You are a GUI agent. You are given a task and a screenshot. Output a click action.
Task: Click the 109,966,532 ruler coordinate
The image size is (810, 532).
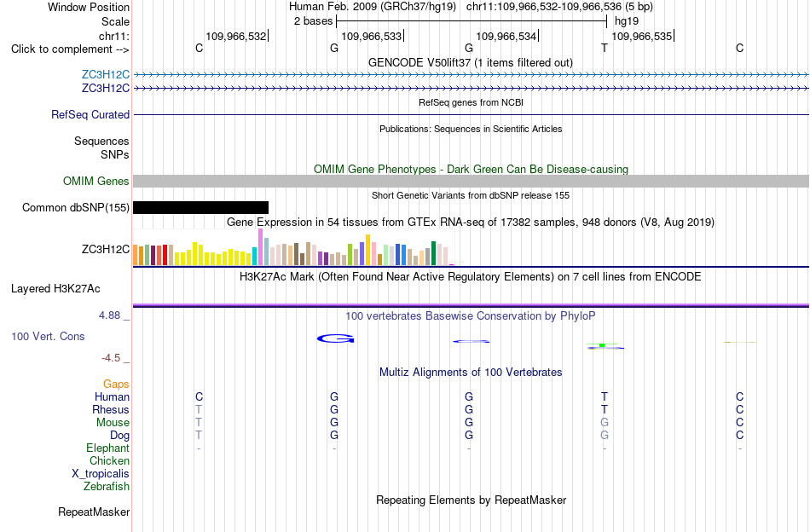(236, 36)
